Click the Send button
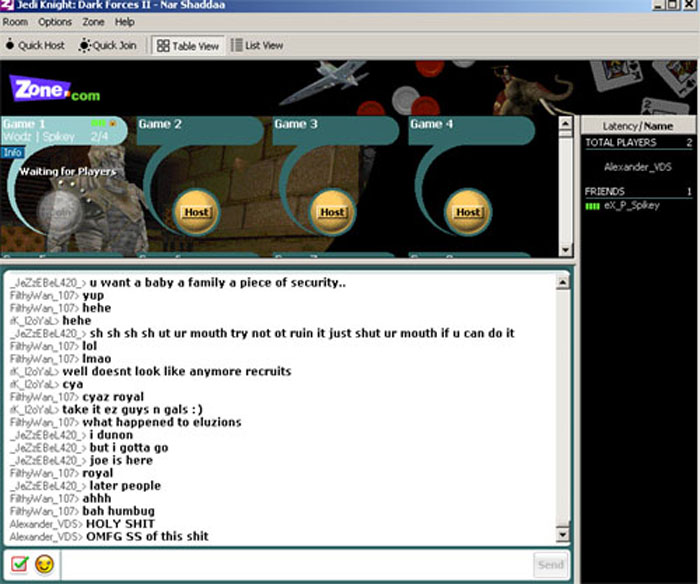 click(550, 565)
